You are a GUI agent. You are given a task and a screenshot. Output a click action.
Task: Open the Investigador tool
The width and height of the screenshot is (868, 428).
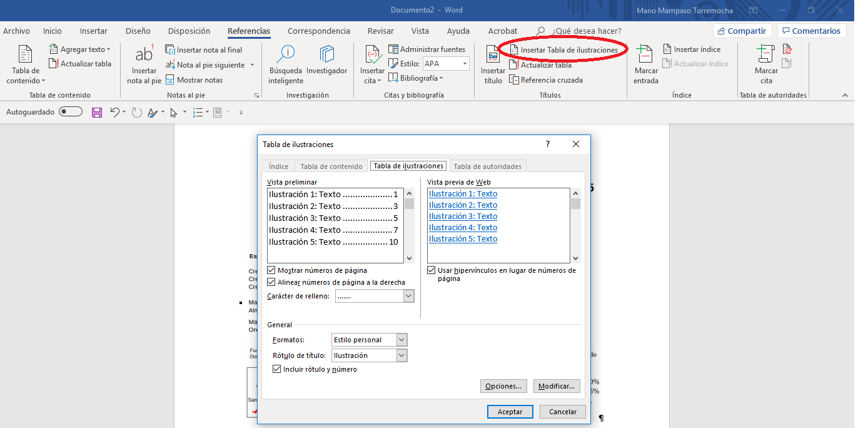coord(326,61)
